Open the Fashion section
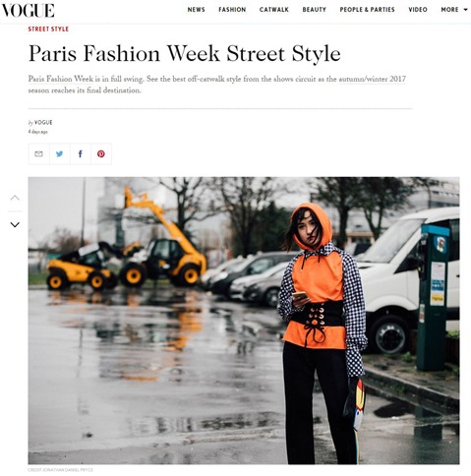Image resolution: width=471 pixels, height=476 pixels. [x=232, y=10]
